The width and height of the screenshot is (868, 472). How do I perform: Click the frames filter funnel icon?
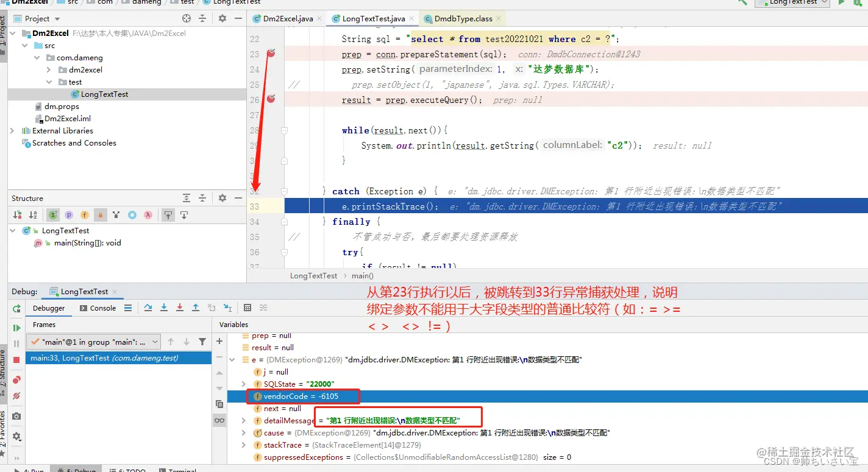pyautogui.click(x=202, y=342)
